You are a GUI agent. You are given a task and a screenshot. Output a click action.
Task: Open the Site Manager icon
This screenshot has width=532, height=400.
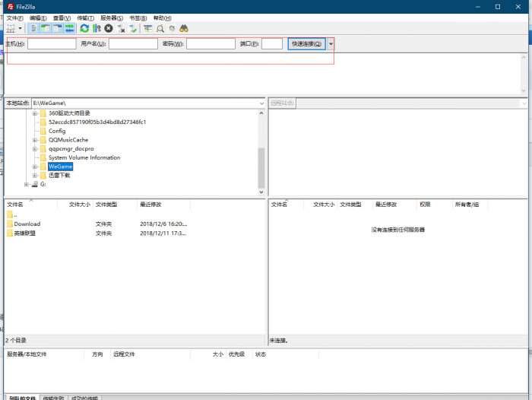tap(11, 28)
